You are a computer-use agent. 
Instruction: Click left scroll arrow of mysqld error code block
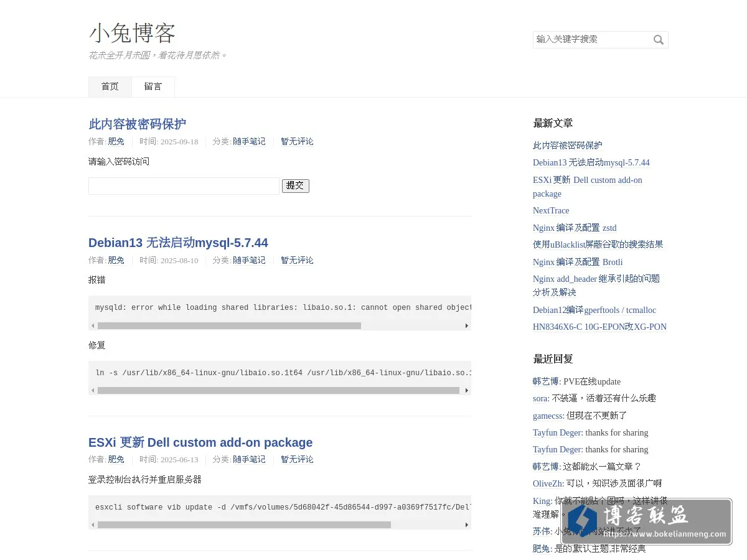93,325
